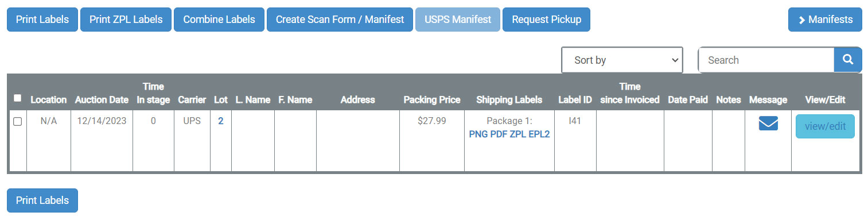Check the select-all header checkbox
The height and width of the screenshot is (220, 868).
[x=17, y=98]
